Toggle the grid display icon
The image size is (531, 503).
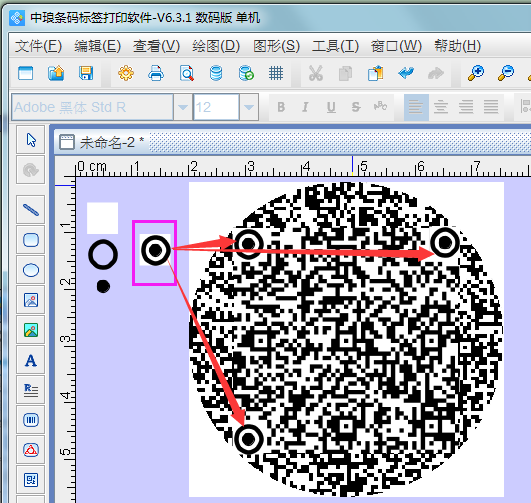(x=276, y=73)
